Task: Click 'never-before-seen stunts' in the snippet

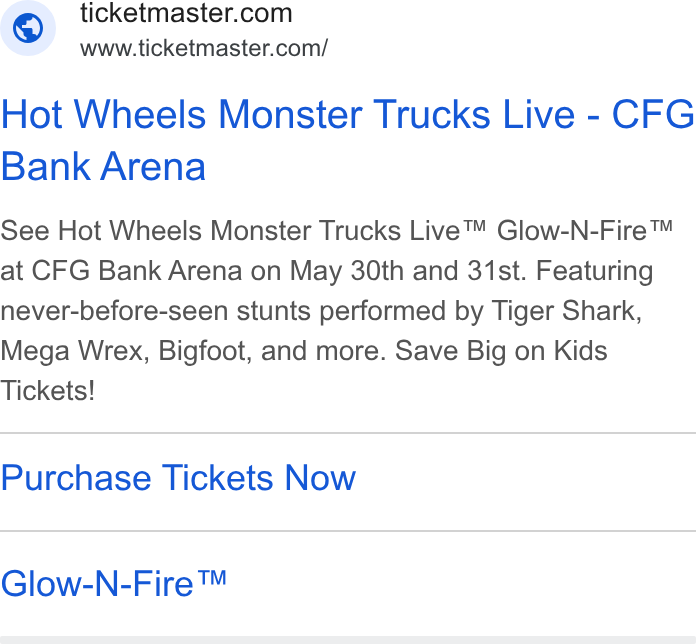Action: pos(156,311)
